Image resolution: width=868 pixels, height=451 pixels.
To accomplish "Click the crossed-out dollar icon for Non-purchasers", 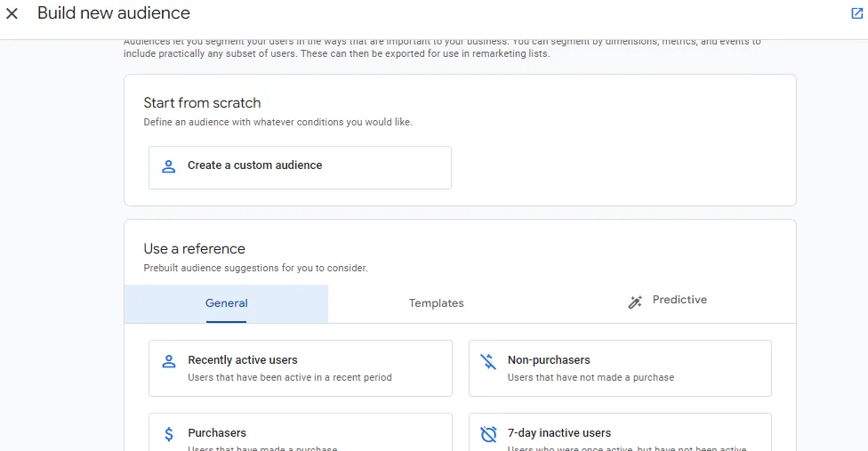I will point(488,361).
